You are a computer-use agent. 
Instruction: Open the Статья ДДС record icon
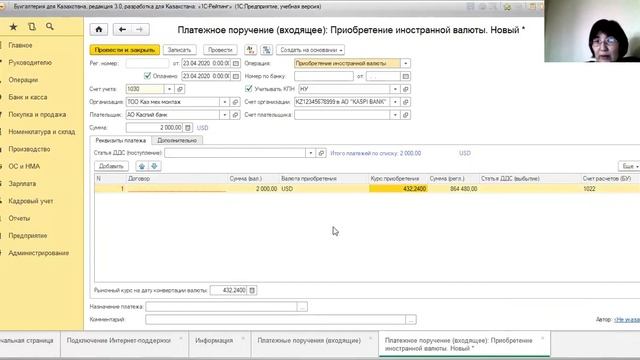click(x=321, y=153)
